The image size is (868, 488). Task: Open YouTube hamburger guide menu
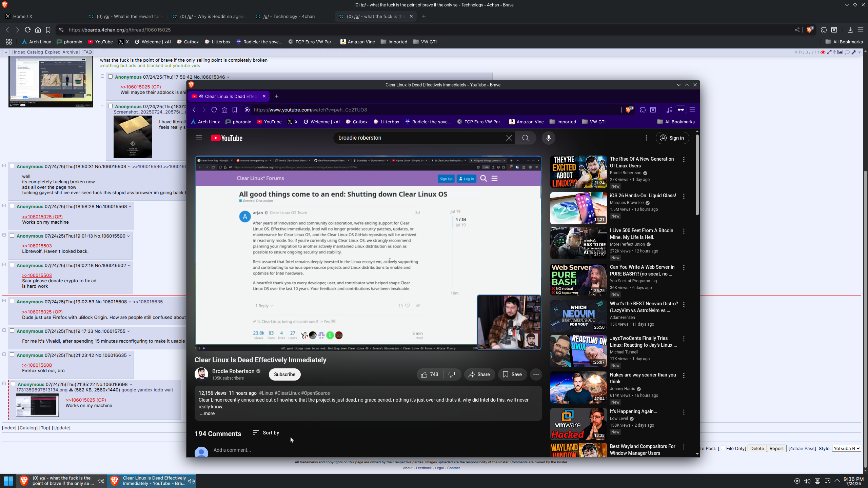pos(199,138)
